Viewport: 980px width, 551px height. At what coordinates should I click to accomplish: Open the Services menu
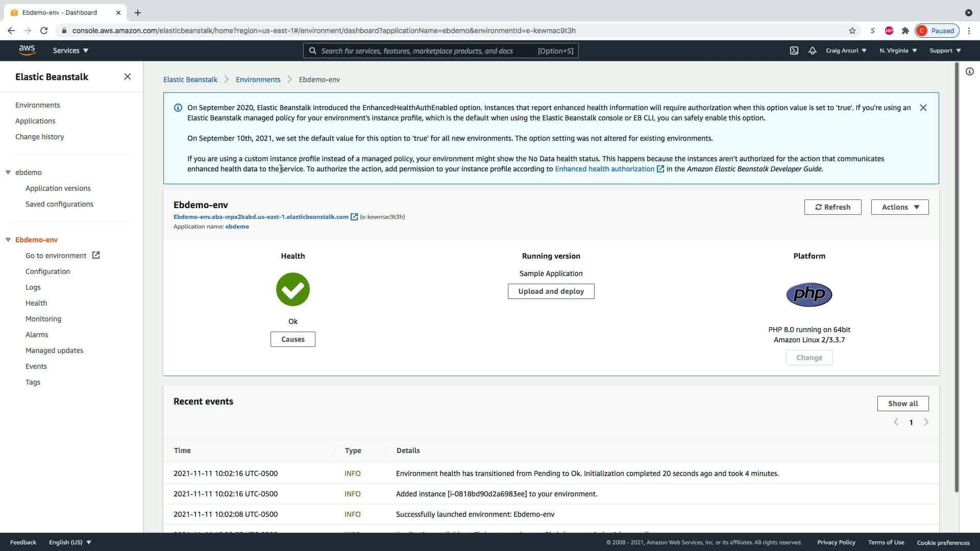[x=70, y=51]
